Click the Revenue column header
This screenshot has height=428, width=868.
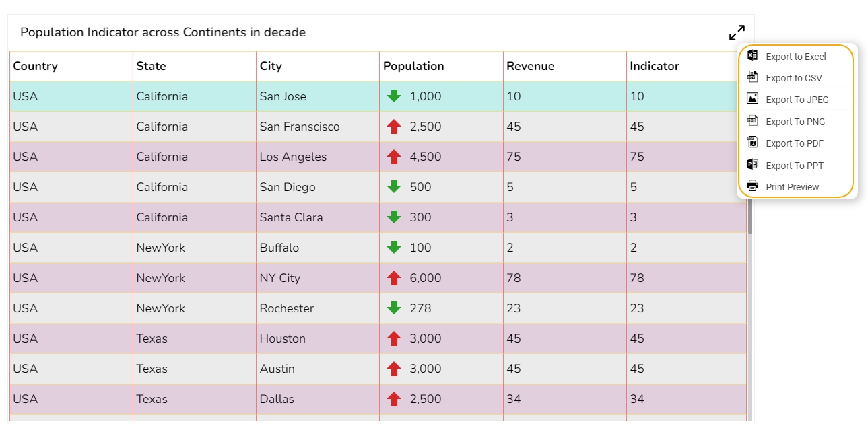click(531, 66)
